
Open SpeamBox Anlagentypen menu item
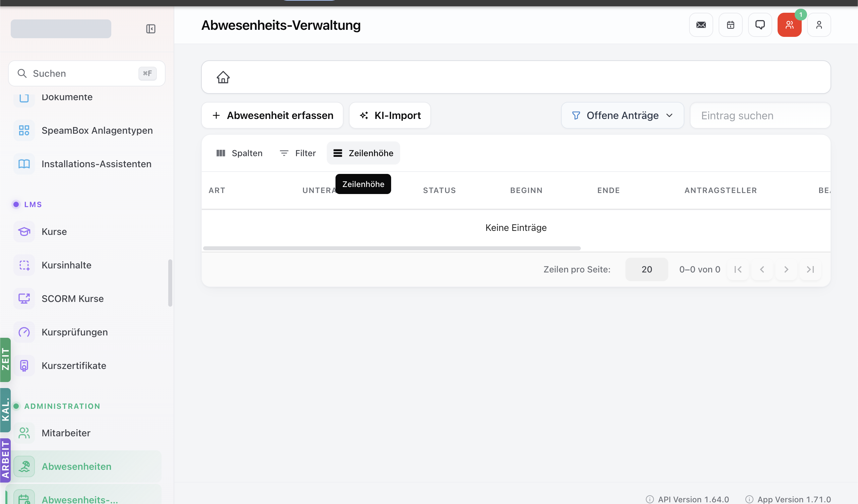click(x=87, y=130)
